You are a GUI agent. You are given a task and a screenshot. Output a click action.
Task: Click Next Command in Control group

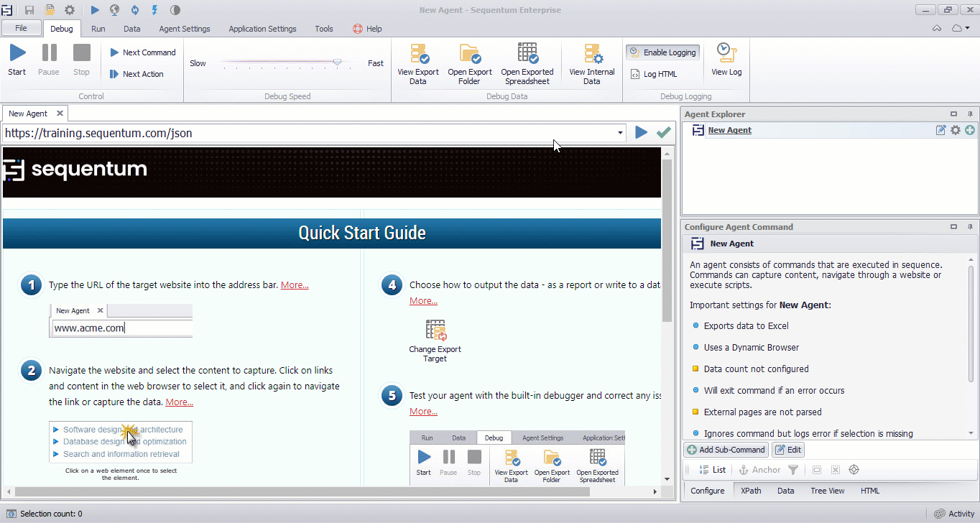click(142, 52)
